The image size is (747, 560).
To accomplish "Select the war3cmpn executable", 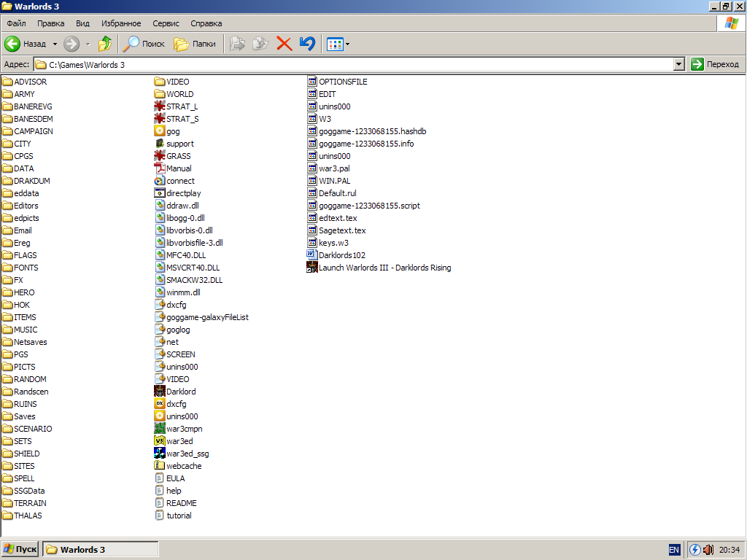I will (178, 428).
